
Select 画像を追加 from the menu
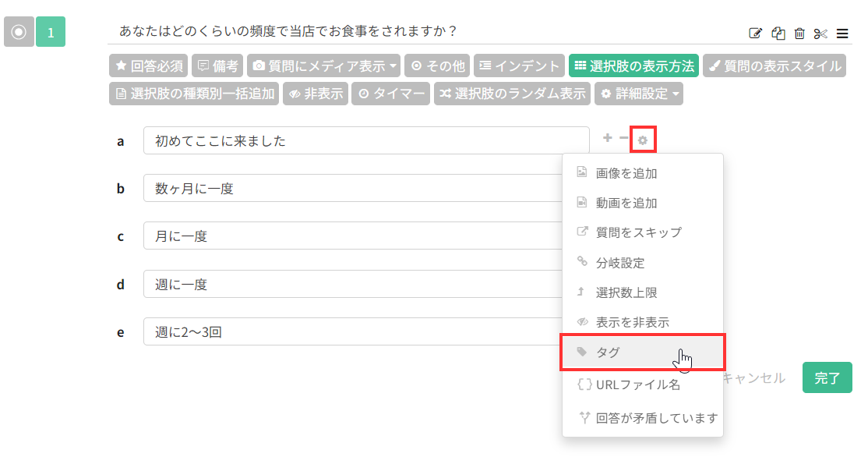tap(643, 173)
